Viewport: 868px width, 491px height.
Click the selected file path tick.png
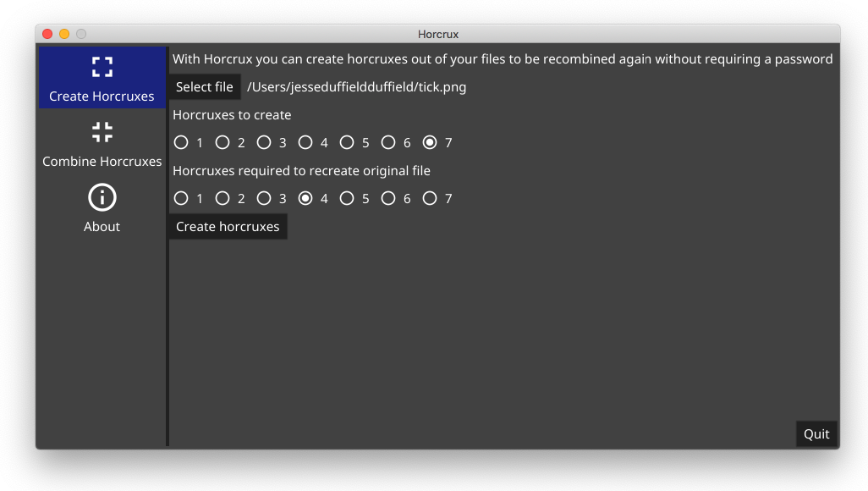tap(356, 87)
